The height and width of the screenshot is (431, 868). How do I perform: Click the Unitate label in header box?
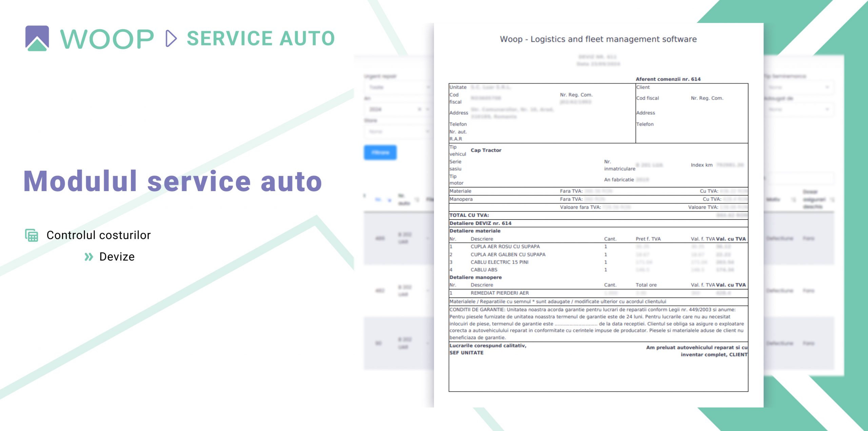click(x=458, y=87)
